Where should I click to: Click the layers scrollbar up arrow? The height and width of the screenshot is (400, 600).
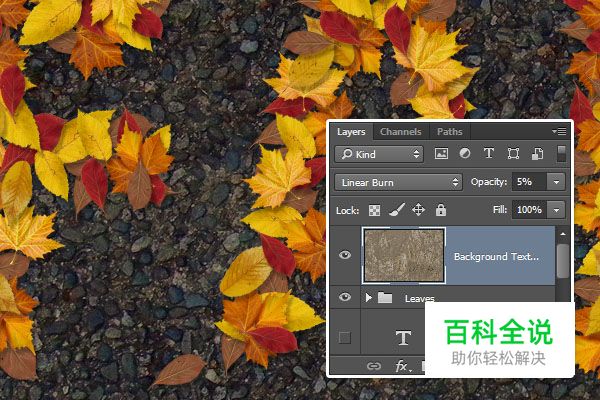tap(562, 234)
